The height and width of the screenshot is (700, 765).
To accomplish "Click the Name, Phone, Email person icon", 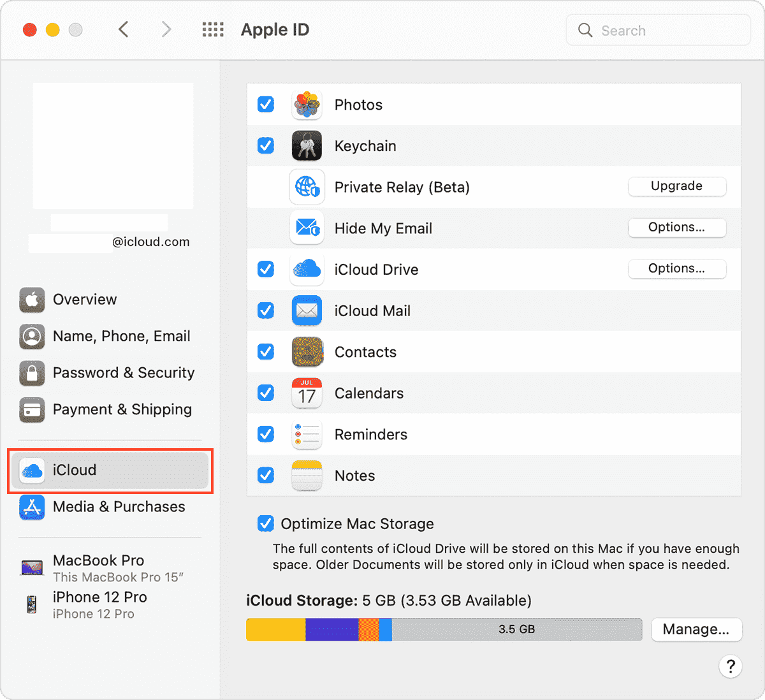I will click(32, 337).
